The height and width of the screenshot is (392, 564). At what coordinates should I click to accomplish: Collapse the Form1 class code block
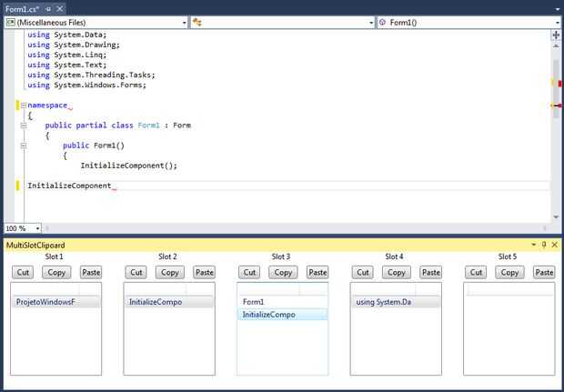pyautogui.click(x=24, y=126)
